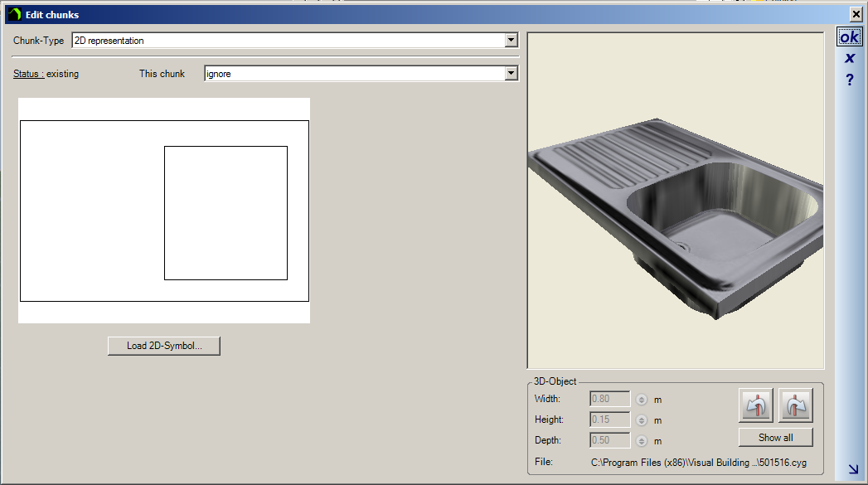Click the Width field showing 0.80
This screenshot has height=485, width=868.
[609, 399]
